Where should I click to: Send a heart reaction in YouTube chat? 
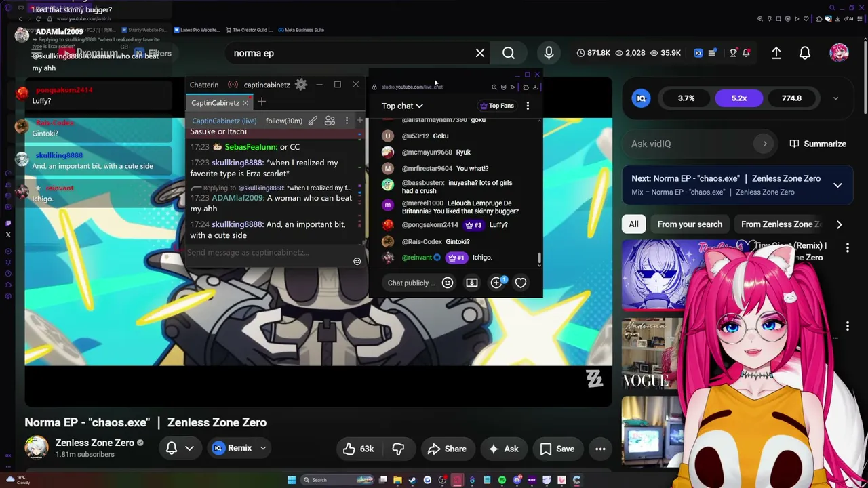click(521, 283)
